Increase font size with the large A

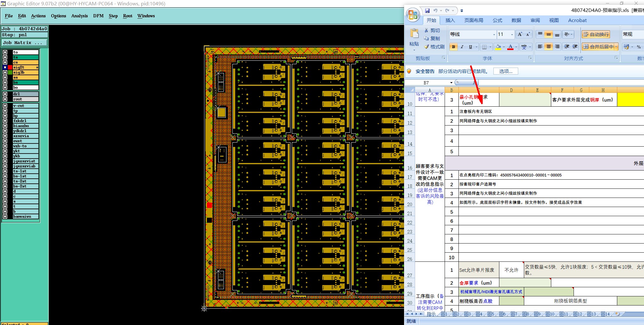520,34
